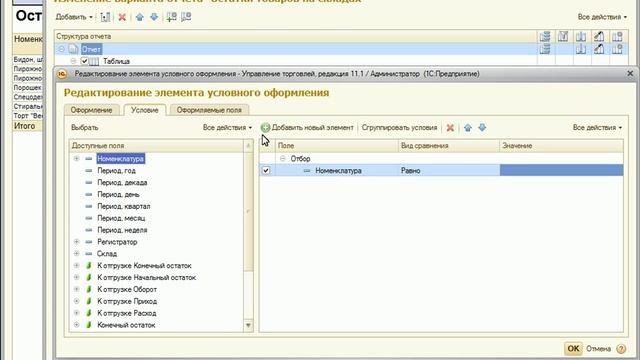Click scrollbar down arrow of Доступные поля list
This screenshot has height=360, width=640.
pyautogui.click(x=248, y=326)
